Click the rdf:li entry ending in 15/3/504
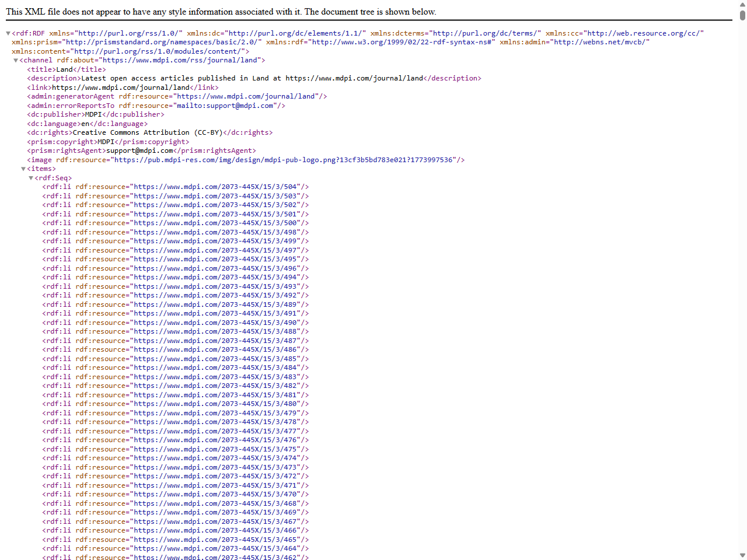The width and height of the screenshot is (747, 560). (175, 187)
